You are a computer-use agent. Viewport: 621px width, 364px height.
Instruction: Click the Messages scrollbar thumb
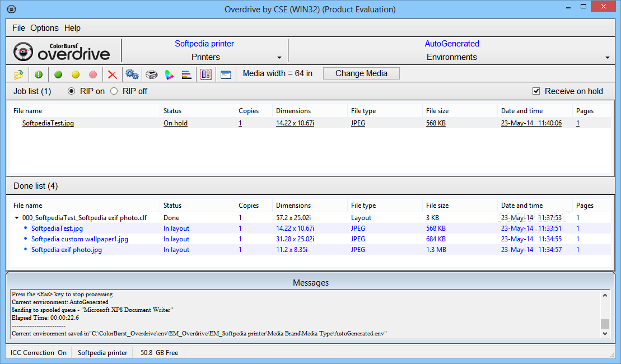click(x=605, y=324)
